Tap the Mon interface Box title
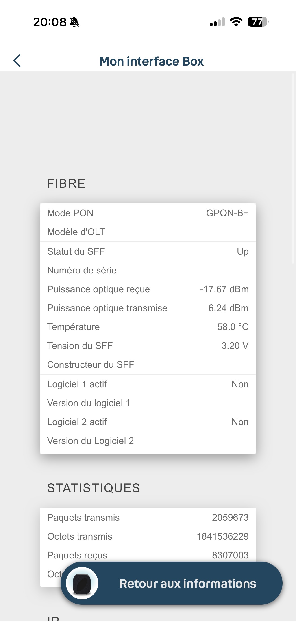 point(152,61)
